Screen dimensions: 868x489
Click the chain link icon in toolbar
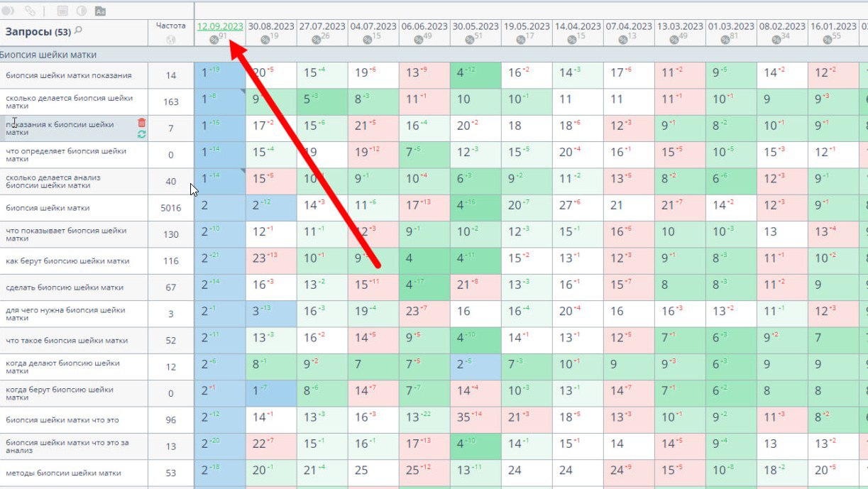(x=30, y=11)
